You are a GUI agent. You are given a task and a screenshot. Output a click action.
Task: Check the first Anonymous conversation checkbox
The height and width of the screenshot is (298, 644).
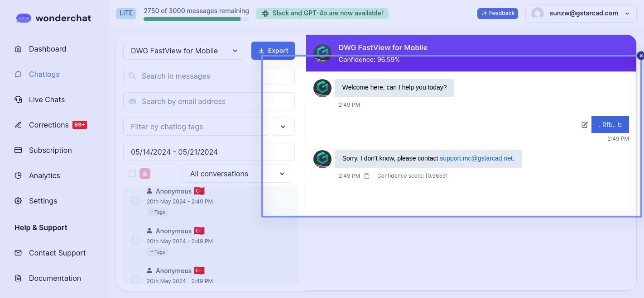point(136,200)
